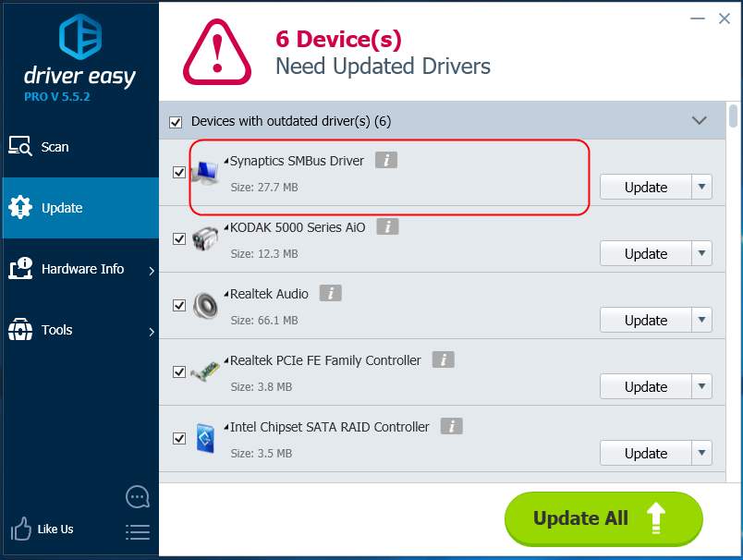Click the KODAK camera device icon

(205, 238)
